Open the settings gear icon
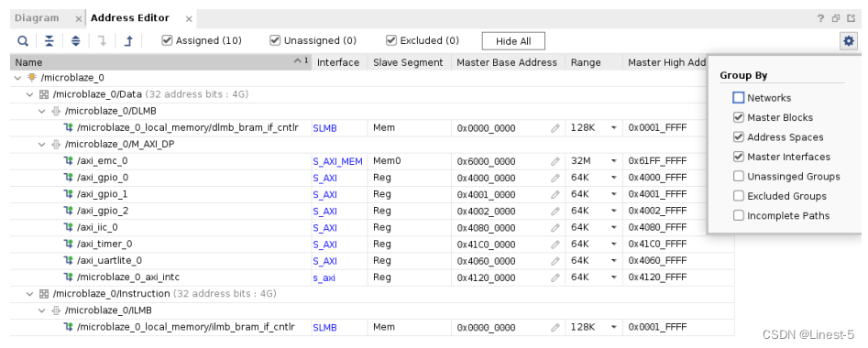The image size is (868, 348). click(x=848, y=41)
